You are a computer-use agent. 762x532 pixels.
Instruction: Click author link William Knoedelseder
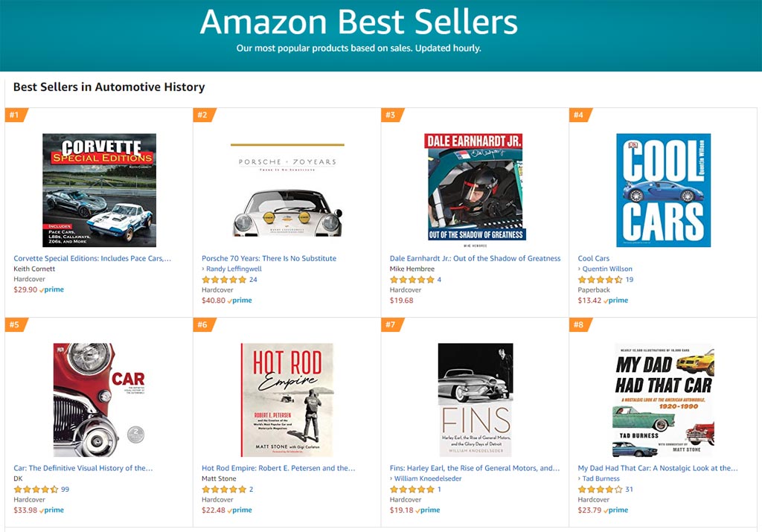tap(428, 478)
